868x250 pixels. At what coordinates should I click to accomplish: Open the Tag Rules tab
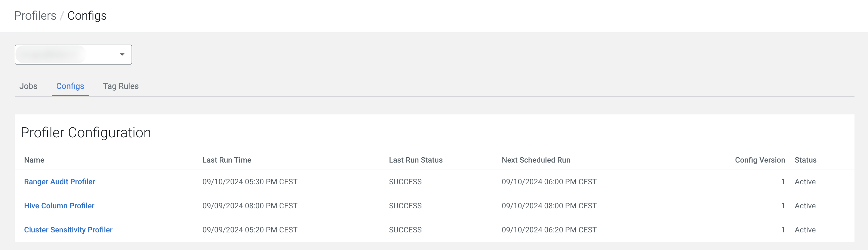[x=121, y=86]
